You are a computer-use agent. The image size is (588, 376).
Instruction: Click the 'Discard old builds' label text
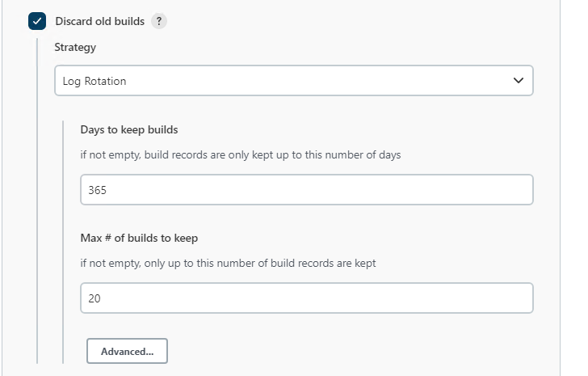tap(99, 22)
